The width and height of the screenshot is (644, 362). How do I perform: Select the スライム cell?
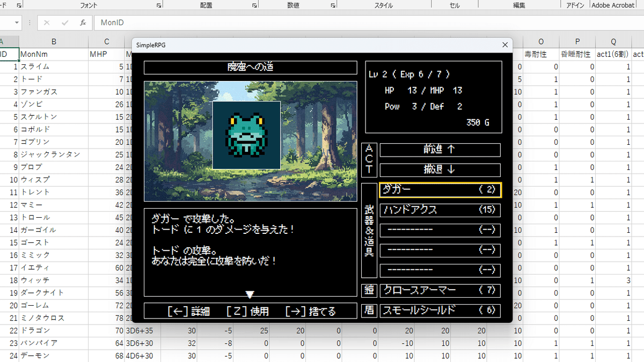coord(54,67)
